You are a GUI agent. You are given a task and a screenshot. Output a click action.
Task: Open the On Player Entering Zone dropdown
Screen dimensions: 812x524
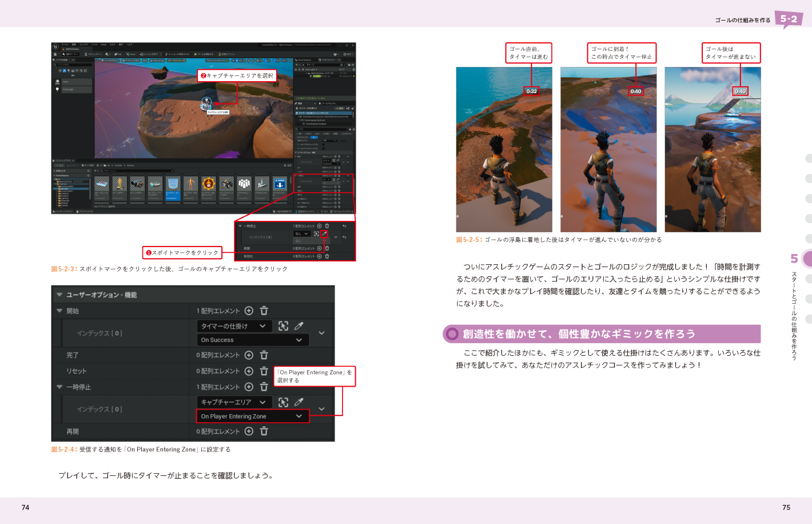click(x=252, y=416)
